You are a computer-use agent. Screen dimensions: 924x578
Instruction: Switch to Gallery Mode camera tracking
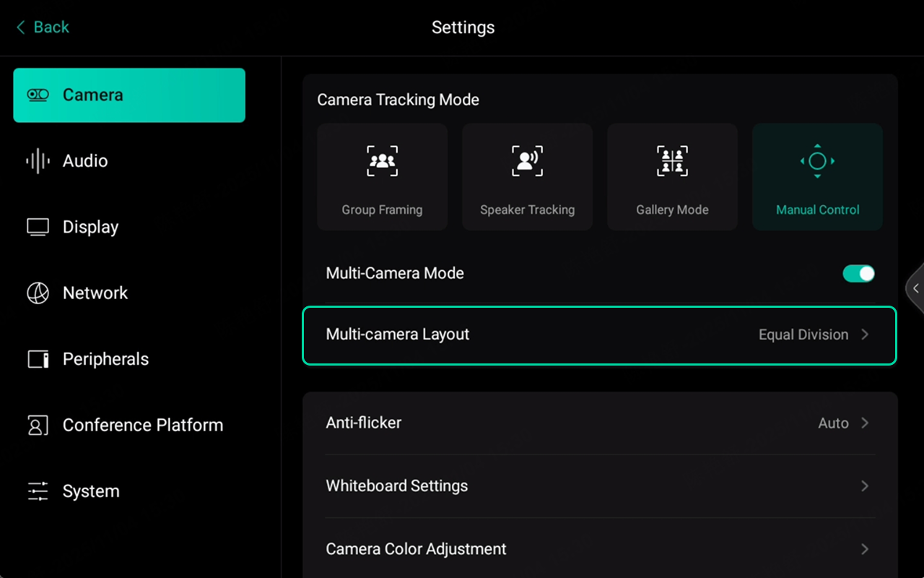point(672,160)
